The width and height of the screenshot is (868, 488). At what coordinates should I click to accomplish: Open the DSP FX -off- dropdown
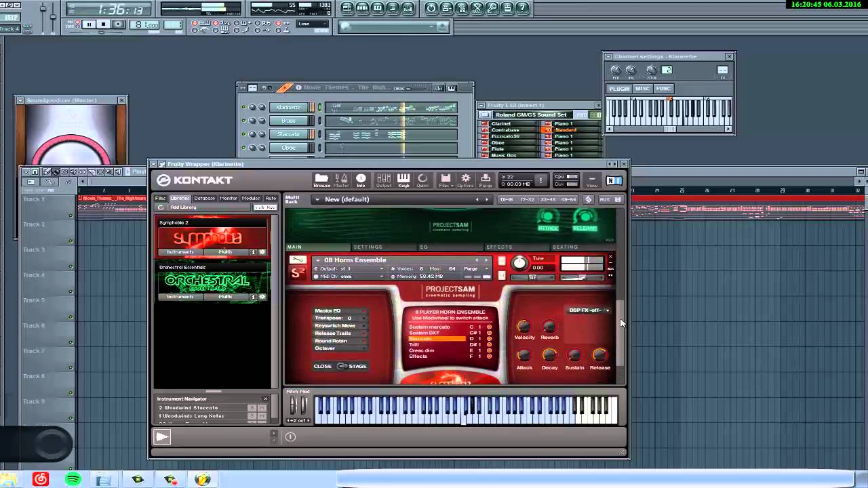(x=589, y=310)
